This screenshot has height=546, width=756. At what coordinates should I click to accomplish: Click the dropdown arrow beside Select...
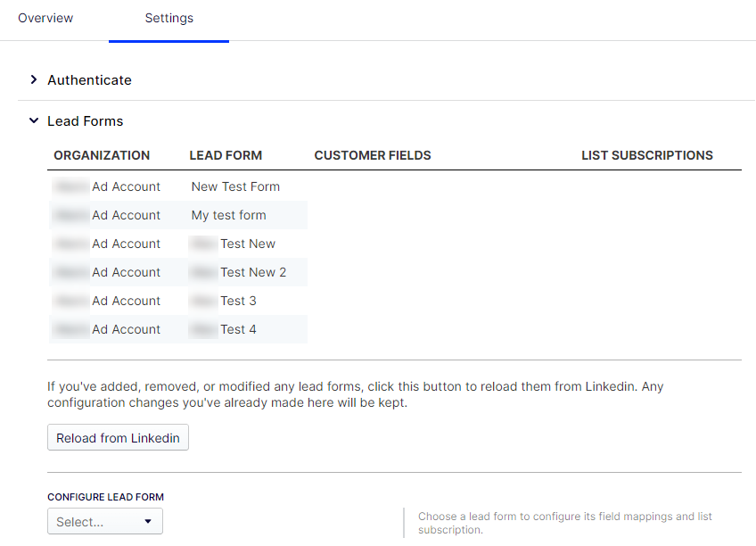148,522
